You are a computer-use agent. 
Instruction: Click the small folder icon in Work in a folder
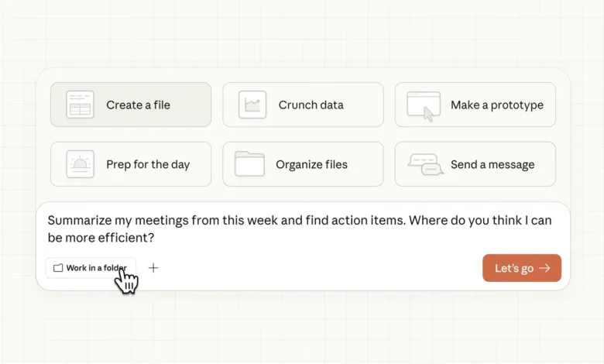(58, 268)
